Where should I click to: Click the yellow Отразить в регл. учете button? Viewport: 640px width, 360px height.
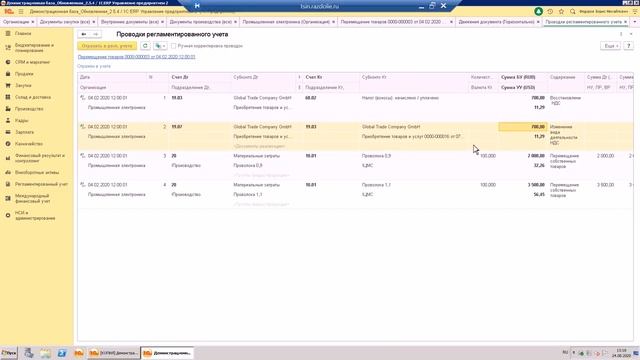coord(107,46)
